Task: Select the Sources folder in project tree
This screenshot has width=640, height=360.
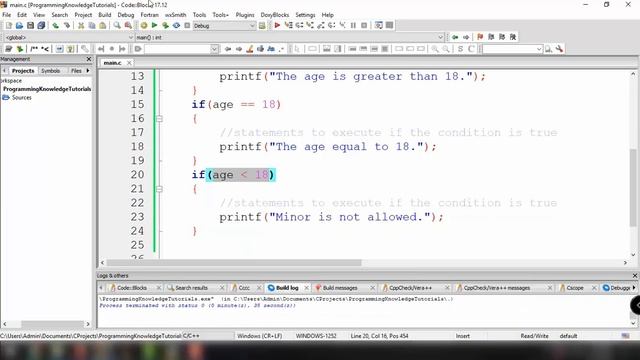Action: (22, 98)
